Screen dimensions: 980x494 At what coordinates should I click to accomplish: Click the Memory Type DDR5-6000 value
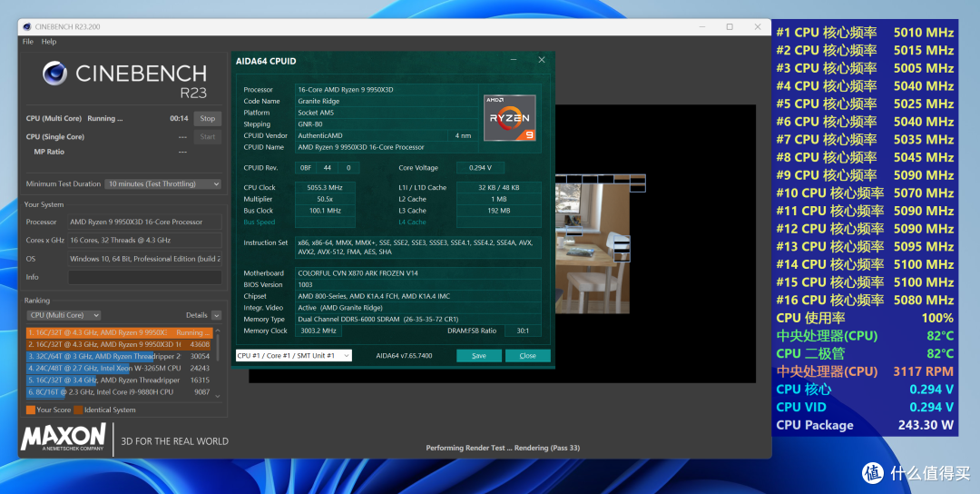pyautogui.click(x=418, y=319)
